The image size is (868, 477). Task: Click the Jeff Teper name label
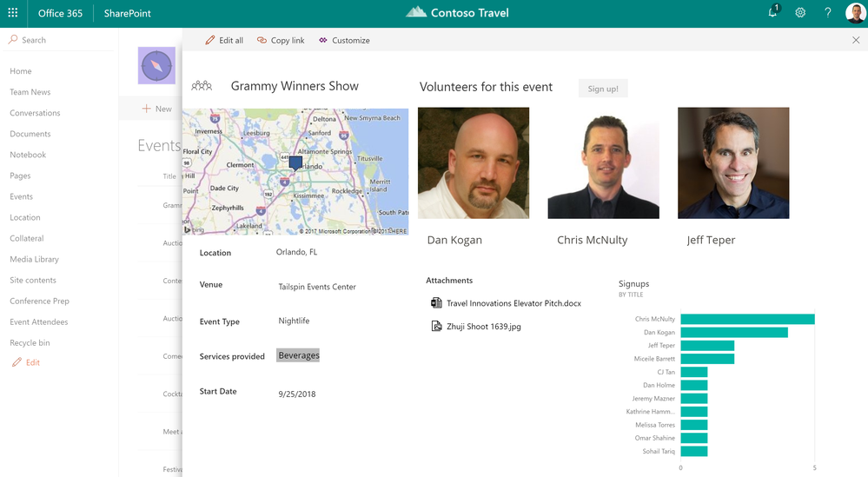point(711,240)
